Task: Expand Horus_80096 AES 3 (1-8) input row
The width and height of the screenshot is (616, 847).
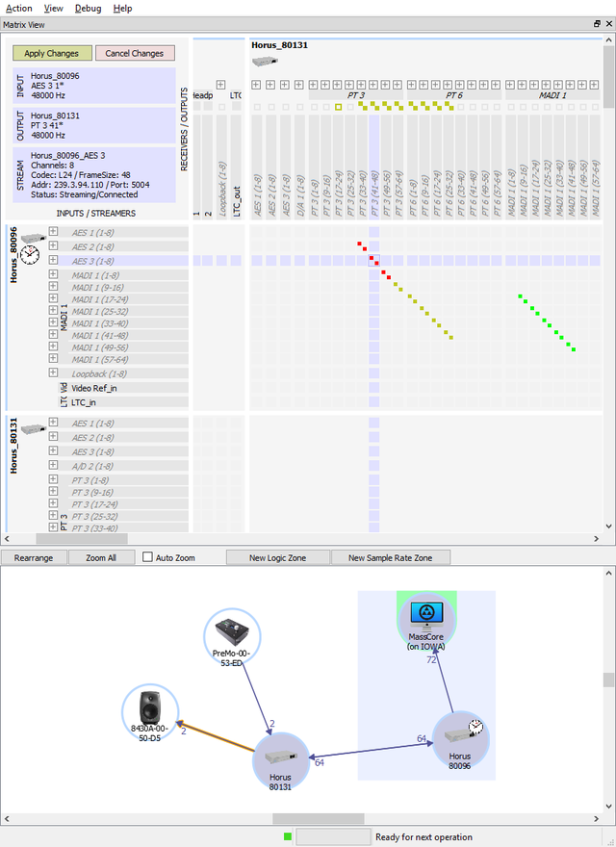Action: coord(53,260)
